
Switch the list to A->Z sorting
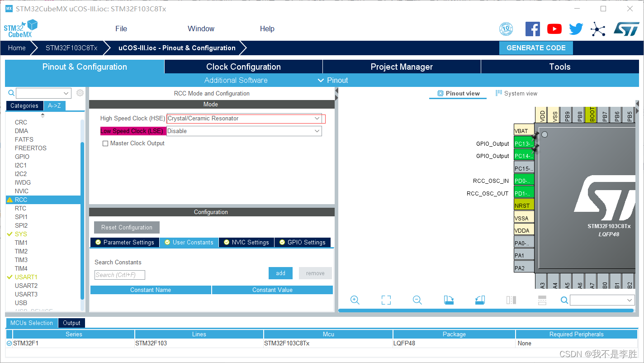pyautogui.click(x=54, y=106)
